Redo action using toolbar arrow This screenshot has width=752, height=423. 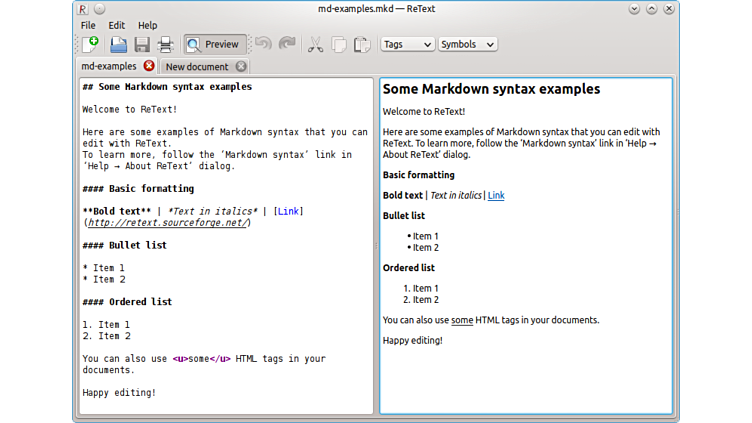(287, 44)
